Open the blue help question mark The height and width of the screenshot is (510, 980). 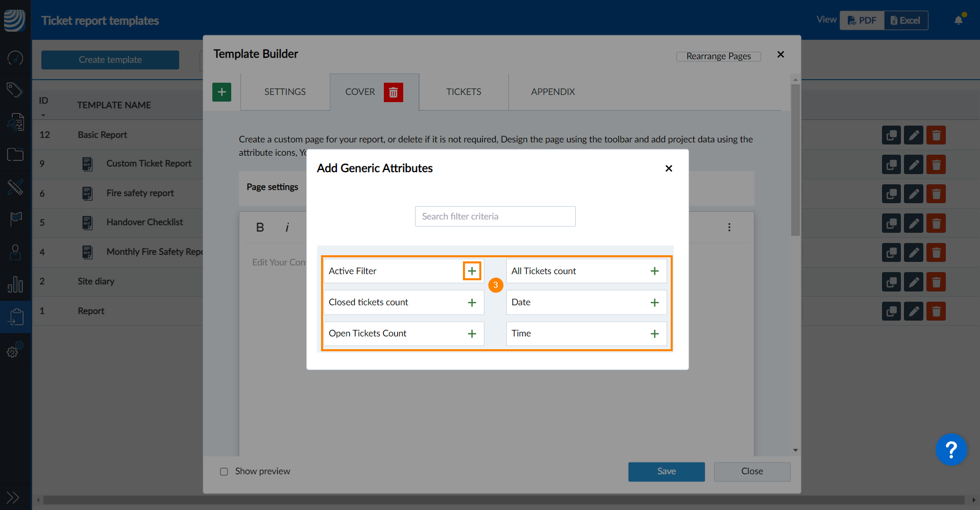point(951,450)
